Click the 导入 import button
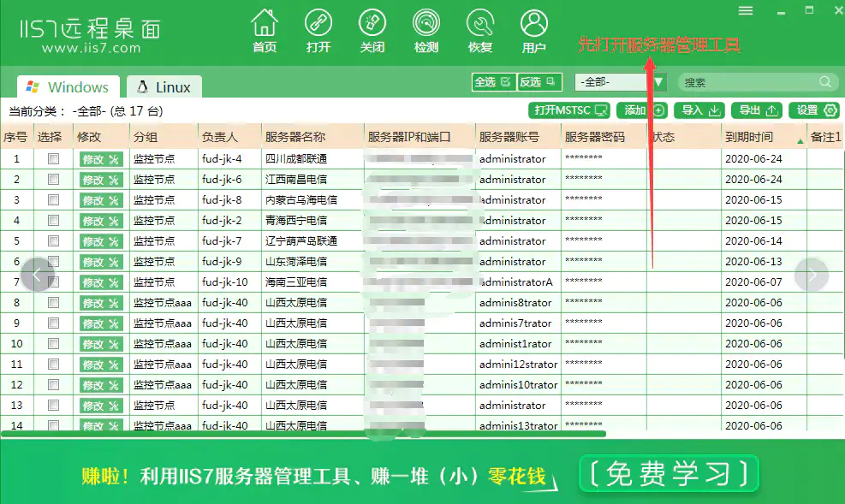Screen dimensions: 845x504 699,110
